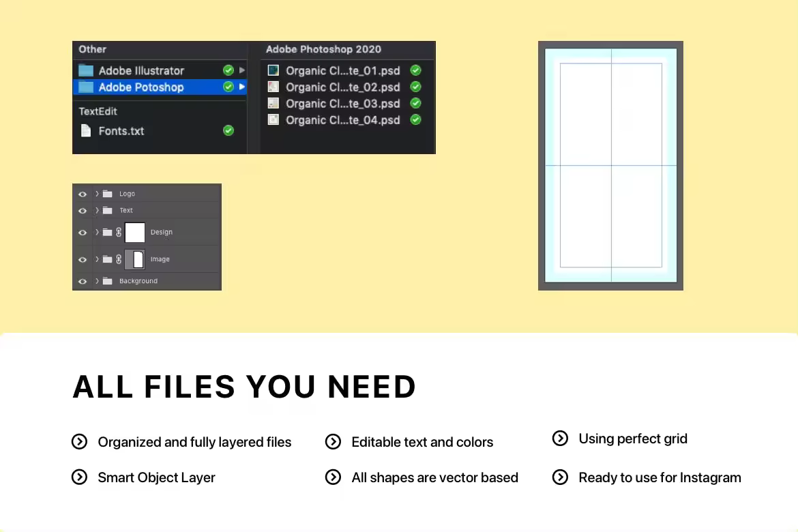Click the Smart Object Layer text
This screenshot has height=532, width=798.
tap(156, 477)
